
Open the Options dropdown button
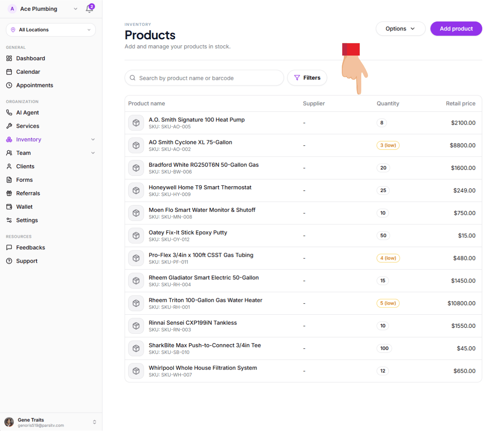[x=401, y=29]
